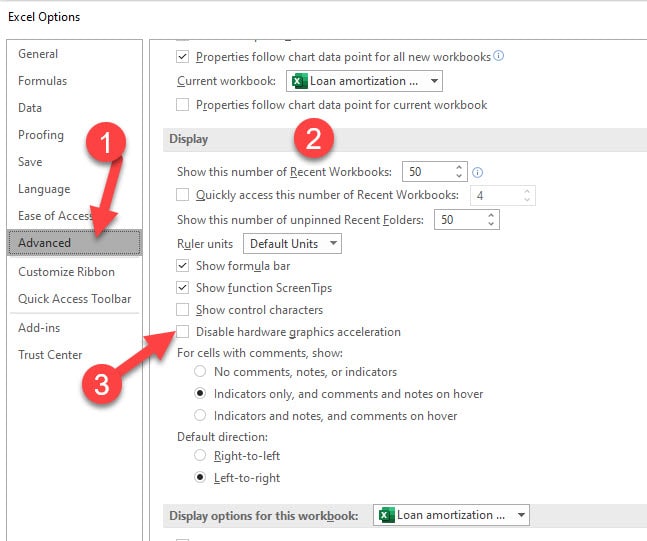The image size is (647, 541).
Task: Check Properties follow chart data point for current workbook
Action: point(182,105)
